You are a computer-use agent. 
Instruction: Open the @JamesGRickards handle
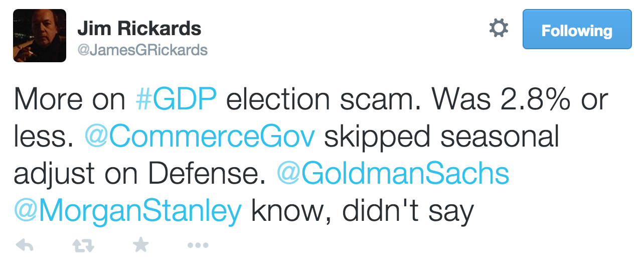(x=142, y=50)
